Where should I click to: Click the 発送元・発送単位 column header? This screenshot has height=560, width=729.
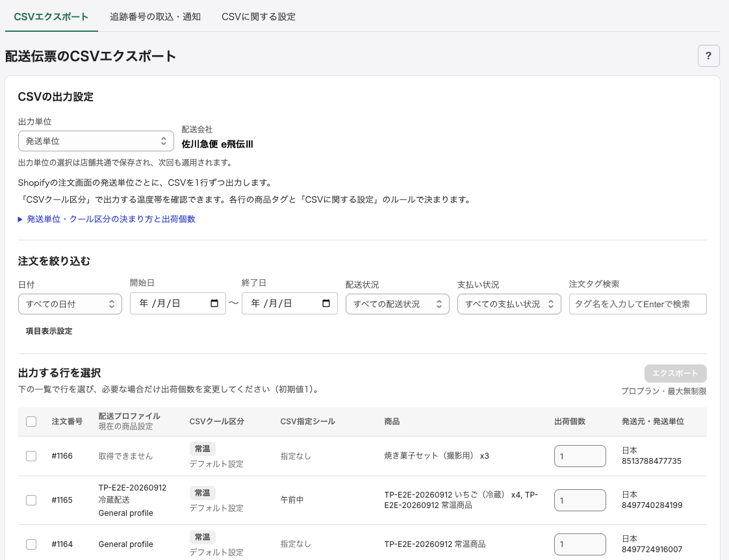pos(653,422)
